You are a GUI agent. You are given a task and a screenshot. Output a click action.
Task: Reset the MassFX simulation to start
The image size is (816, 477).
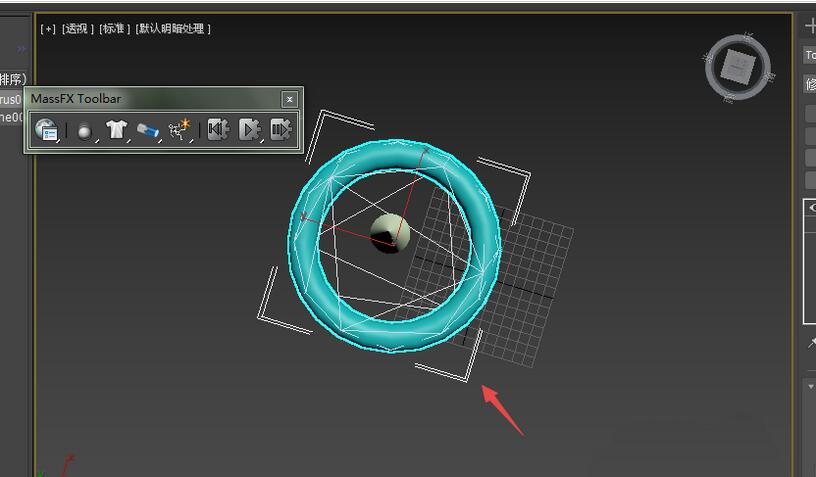218,130
